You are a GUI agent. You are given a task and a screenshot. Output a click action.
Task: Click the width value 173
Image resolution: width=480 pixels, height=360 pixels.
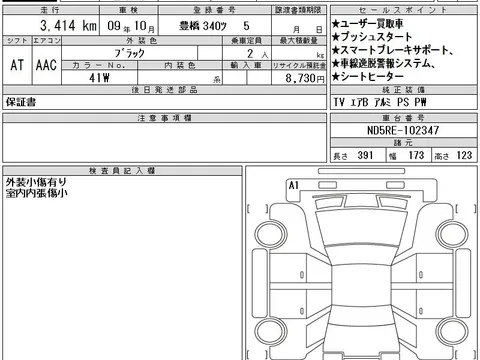(x=416, y=155)
